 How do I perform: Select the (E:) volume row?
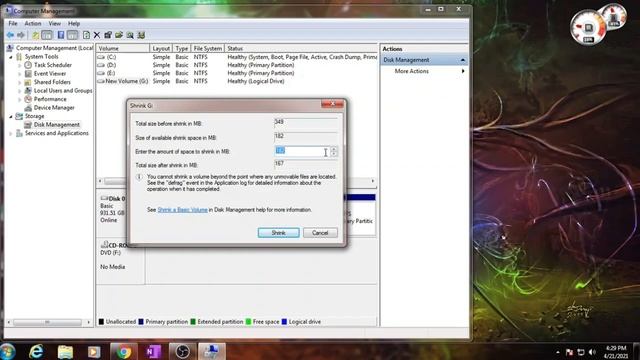pos(237,73)
